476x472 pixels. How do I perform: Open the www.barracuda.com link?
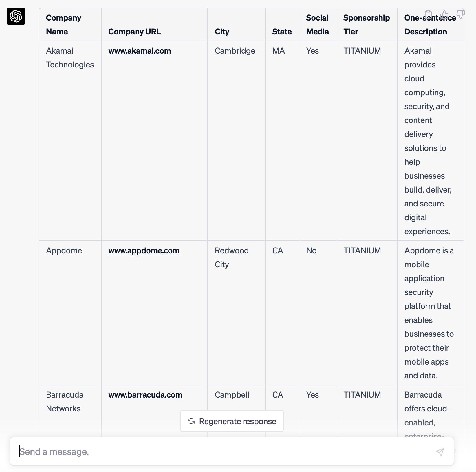(145, 395)
